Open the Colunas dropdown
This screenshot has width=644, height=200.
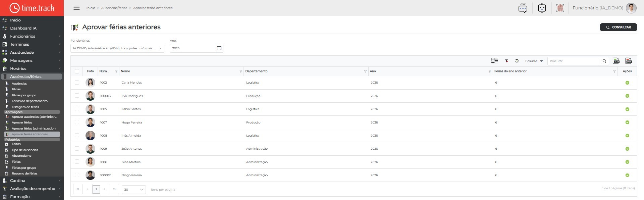pyautogui.click(x=534, y=61)
